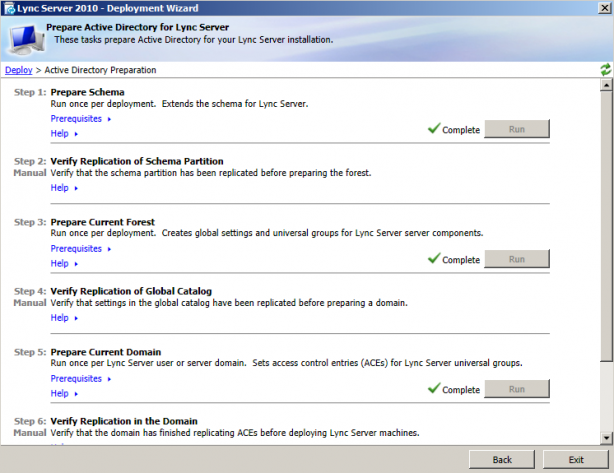
Task: Click the Step 5 green Complete checkmark
Action: coord(434,388)
